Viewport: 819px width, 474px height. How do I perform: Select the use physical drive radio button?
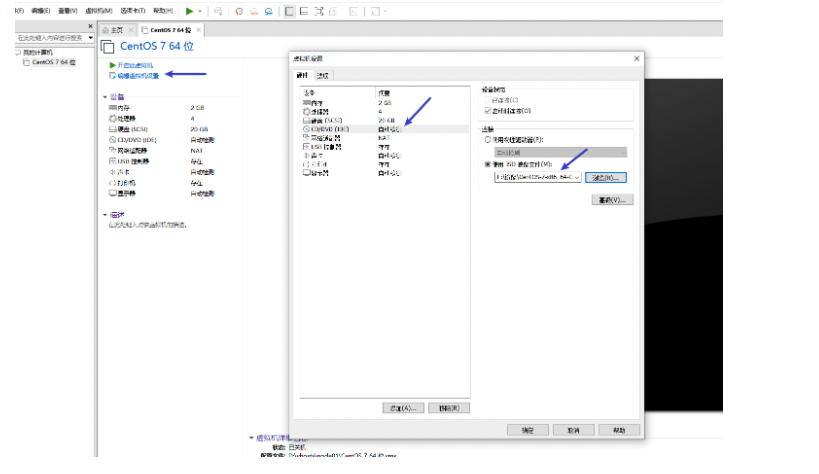click(488, 140)
